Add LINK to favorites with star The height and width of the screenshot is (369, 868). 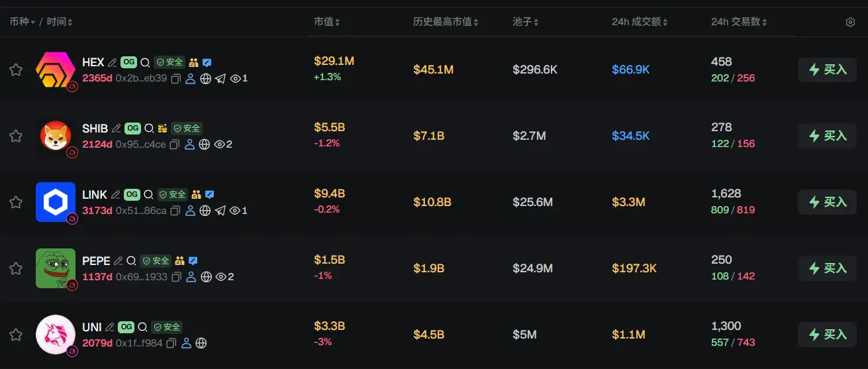16,202
